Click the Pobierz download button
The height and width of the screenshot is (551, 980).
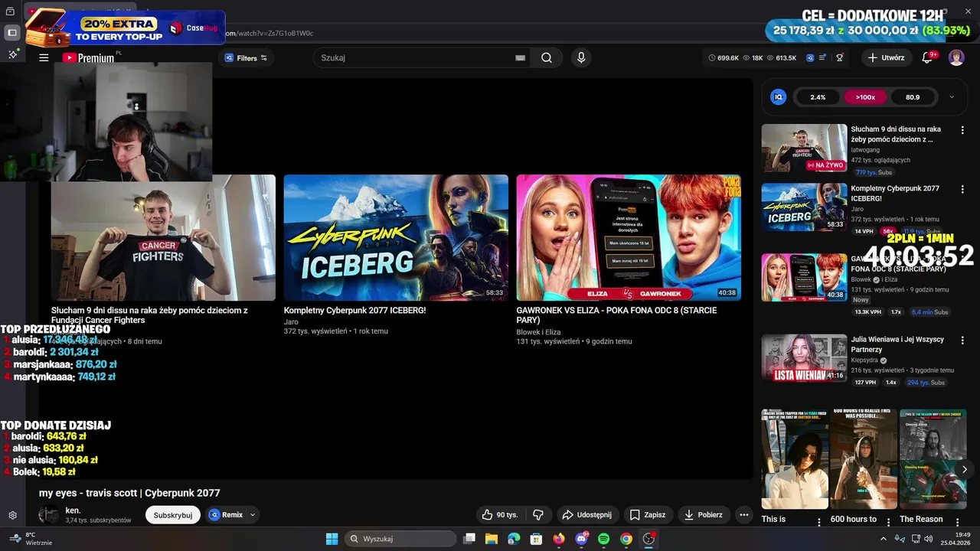[703, 515]
